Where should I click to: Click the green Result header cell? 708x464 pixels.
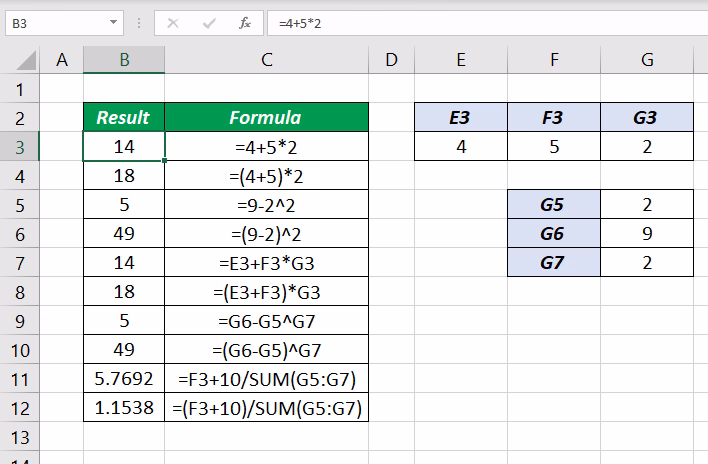124,117
